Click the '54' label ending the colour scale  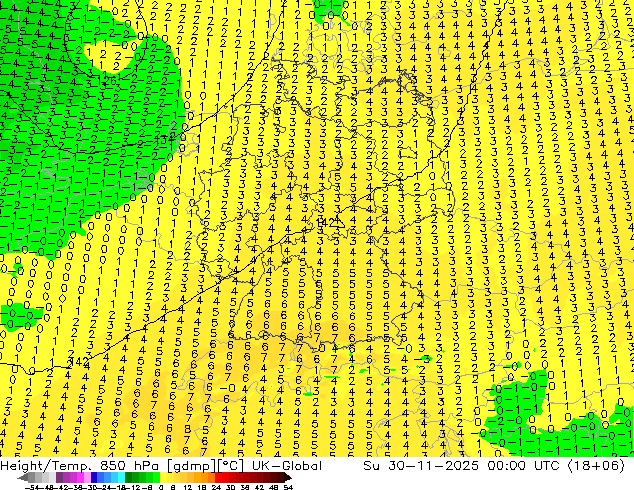tap(288, 488)
